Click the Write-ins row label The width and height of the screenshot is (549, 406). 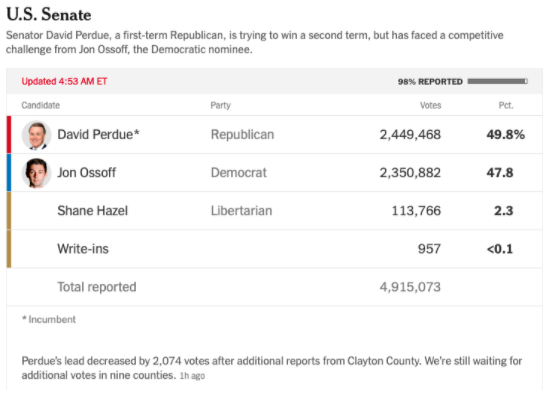click(83, 249)
